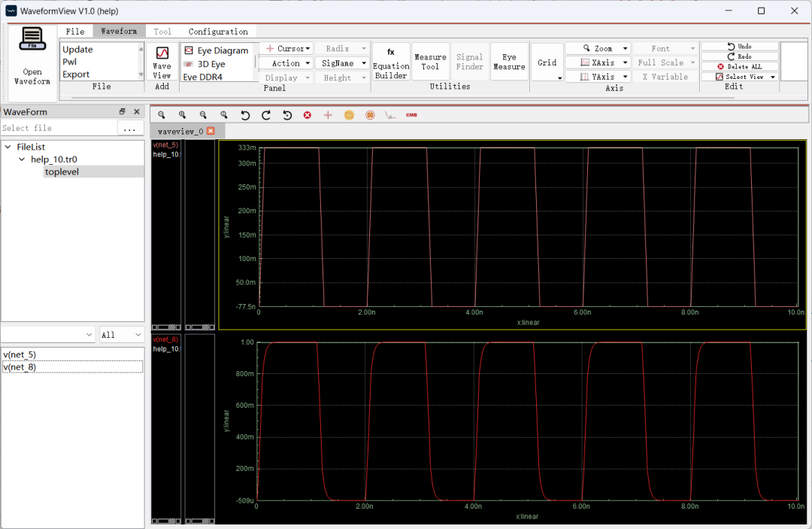This screenshot has width=812, height=529.
Task: Open the File ribbon tab
Action: pyautogui.click(x=75, y=32)
